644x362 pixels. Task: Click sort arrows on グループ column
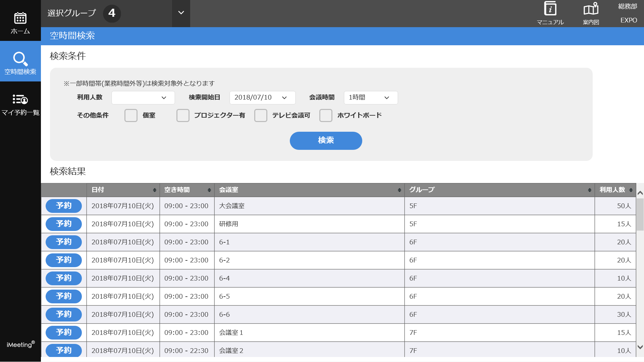(590, 190)
